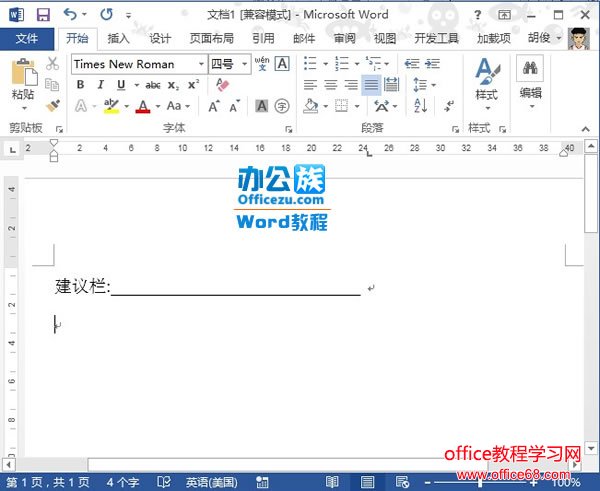Open the 样式 Styles gallery button
Viewport: 600px width, 491px height.
coord(486,84)
